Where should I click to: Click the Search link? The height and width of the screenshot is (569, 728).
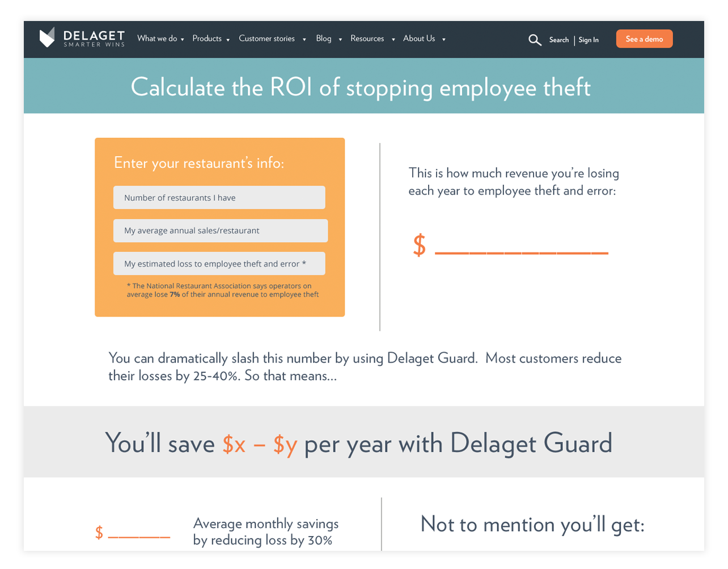tap(559, 40)
